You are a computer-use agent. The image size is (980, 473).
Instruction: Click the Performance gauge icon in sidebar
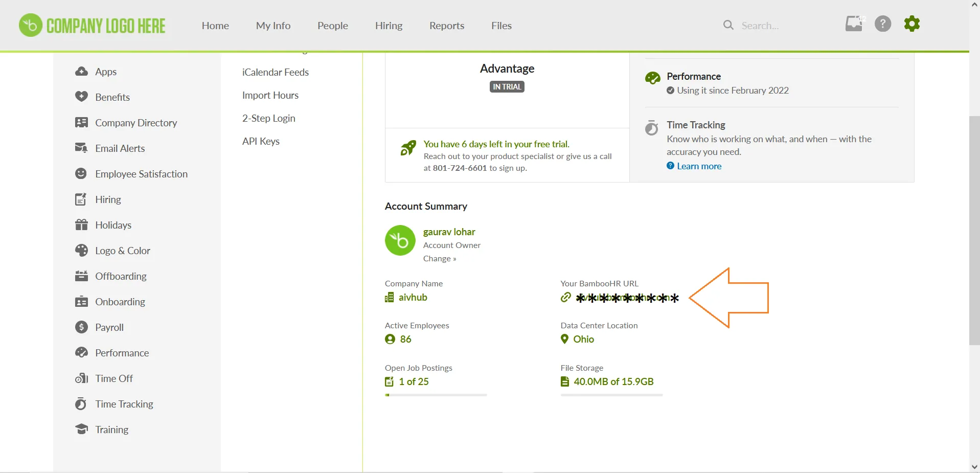click(x=81, y=353)
